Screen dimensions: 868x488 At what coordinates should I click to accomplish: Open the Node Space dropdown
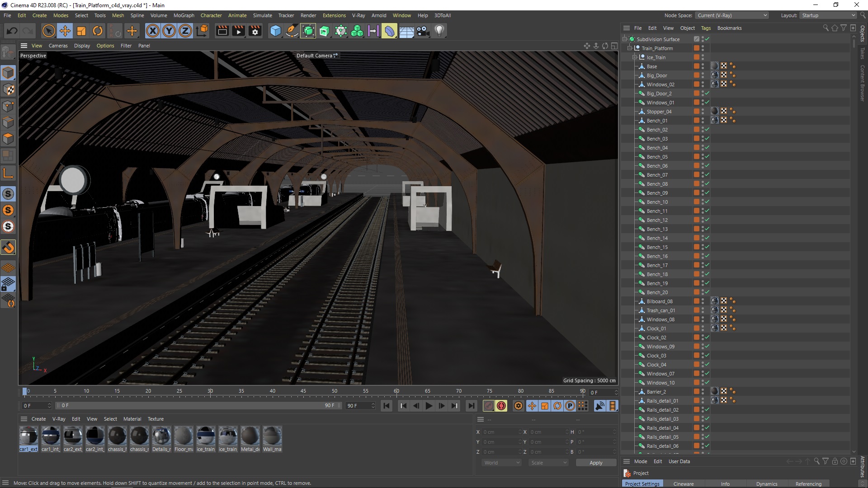732,15
